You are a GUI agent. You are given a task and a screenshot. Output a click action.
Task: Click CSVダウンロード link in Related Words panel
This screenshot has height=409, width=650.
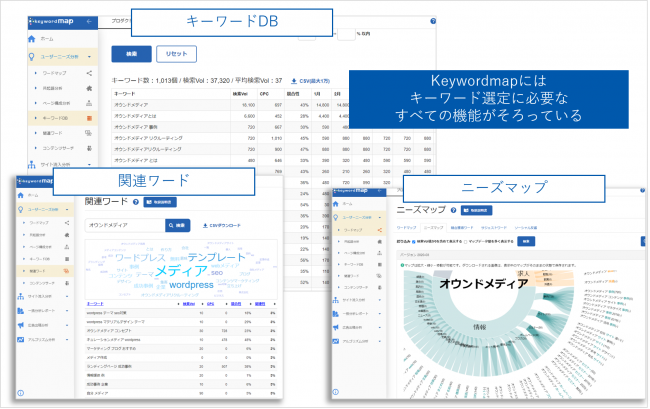click(x=222, y=226)
